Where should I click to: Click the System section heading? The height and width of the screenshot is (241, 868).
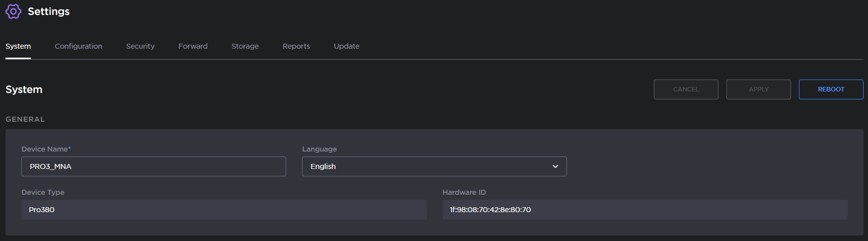point(24,89)
